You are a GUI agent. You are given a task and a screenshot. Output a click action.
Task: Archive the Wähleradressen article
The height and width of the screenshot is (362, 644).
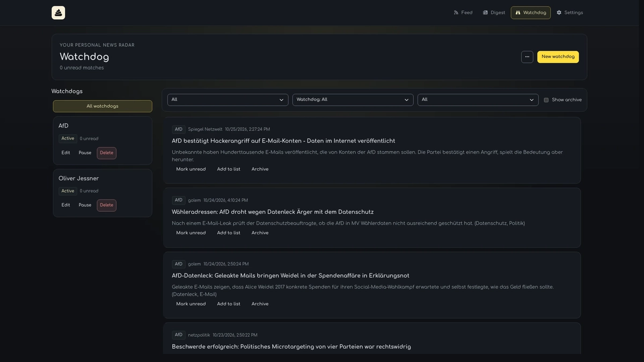click(x=260, y=233)
